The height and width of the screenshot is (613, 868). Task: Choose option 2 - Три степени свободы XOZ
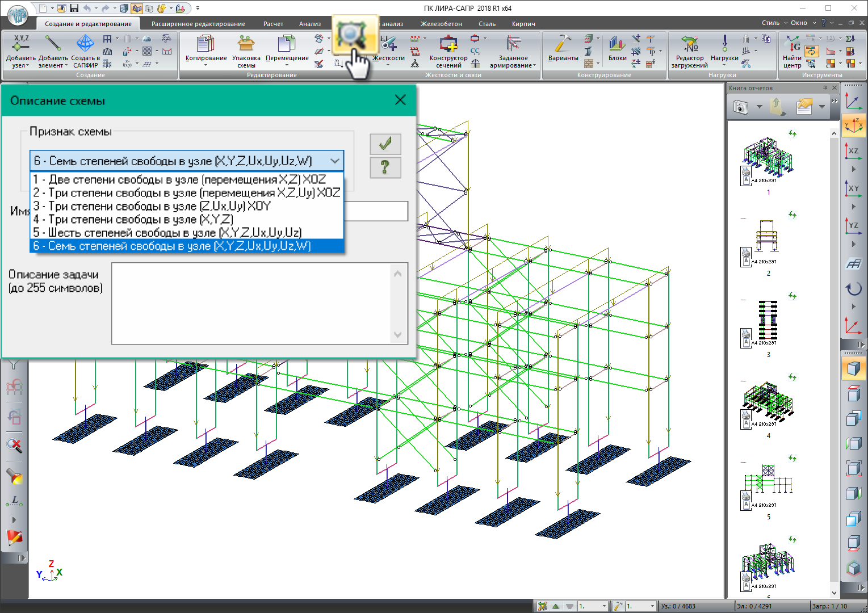point(186,193)
